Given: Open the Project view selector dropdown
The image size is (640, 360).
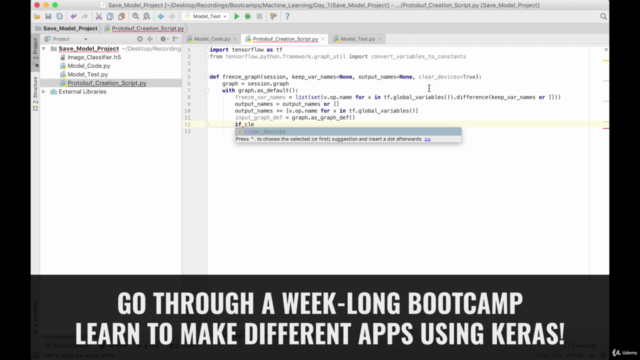Looking at the screenshot, I should [66, 39].
